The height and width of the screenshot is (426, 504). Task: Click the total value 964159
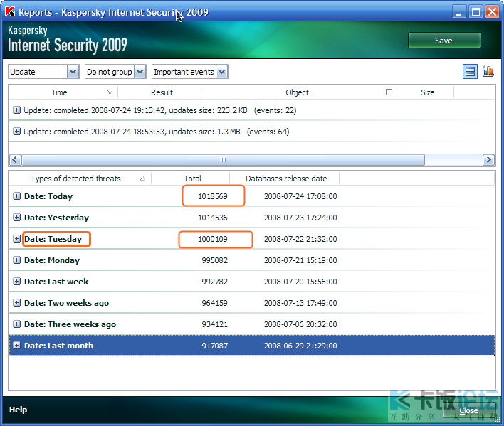click(215, 303)
